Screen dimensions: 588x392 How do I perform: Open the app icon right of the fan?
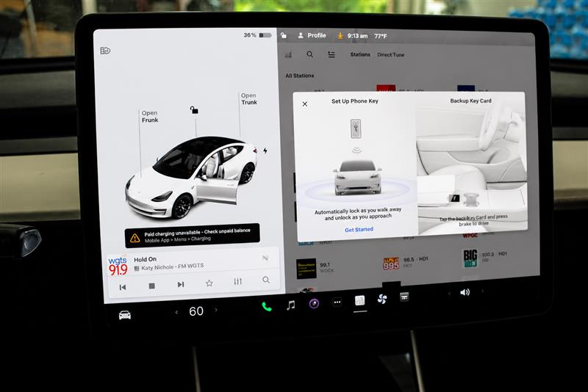tap(404, 297)
